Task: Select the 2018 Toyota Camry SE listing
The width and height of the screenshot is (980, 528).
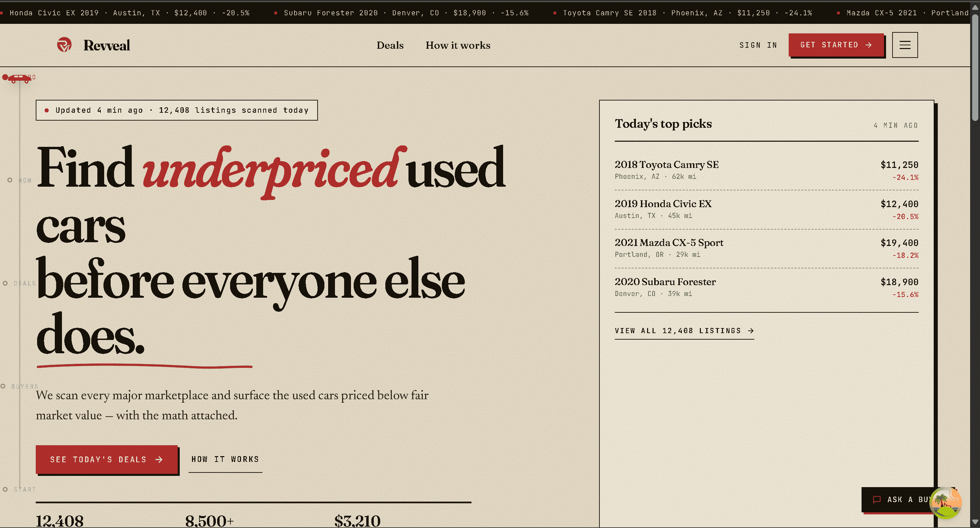Action: pyautogui.click(x=766, y=170)
